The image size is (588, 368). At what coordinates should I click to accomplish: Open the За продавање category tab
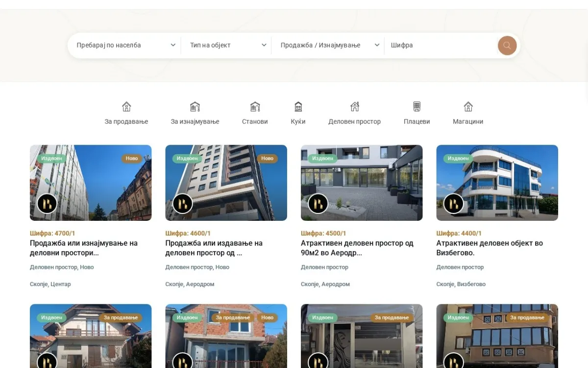[x=126, y=113]
